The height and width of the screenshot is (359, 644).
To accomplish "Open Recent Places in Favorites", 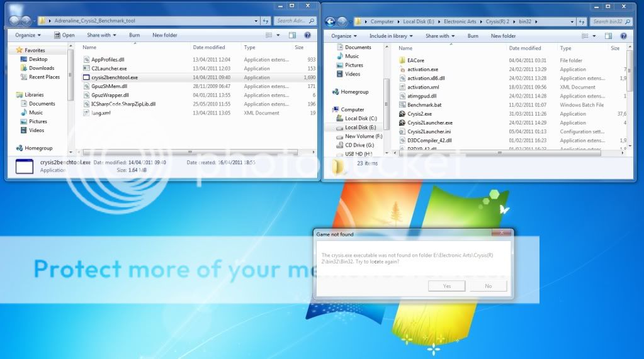I will [44, 77].
